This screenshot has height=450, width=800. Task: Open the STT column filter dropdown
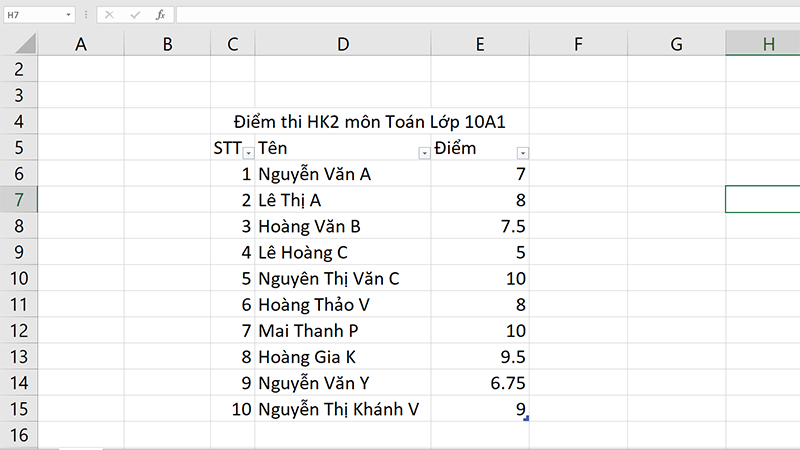pos(248,152)
